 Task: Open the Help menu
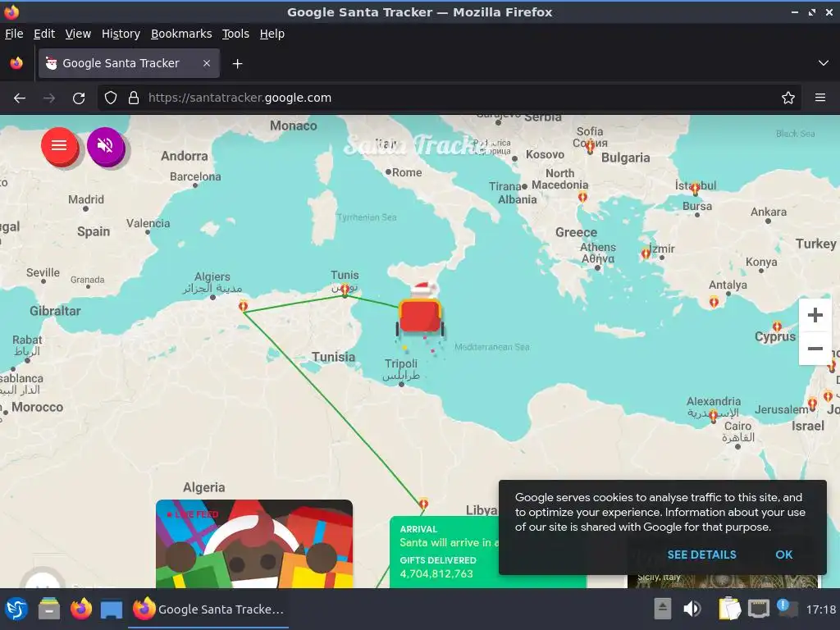tap(272, 34)
